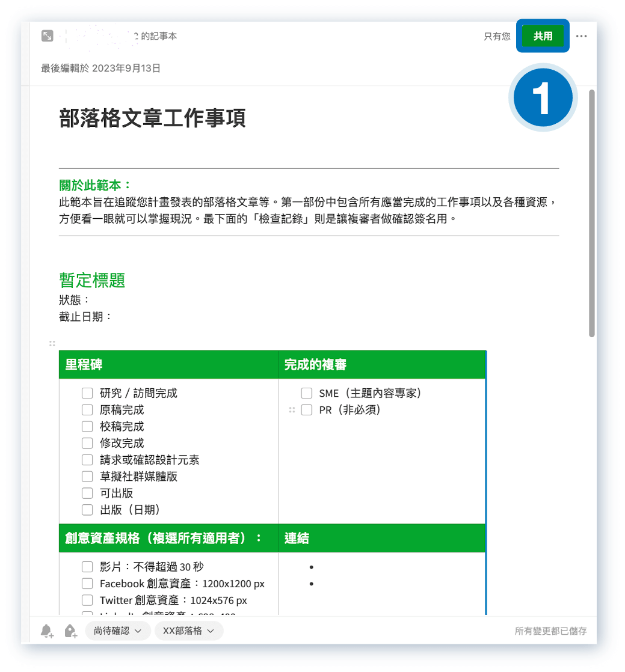Viewport: 625px width, 672px height.
Task: Mark 可出版 as complete
Action: 87,493
